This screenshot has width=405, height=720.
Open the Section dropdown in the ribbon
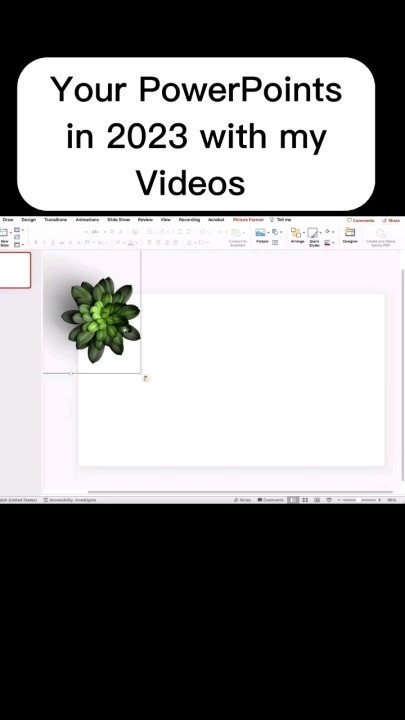point(19,244)
